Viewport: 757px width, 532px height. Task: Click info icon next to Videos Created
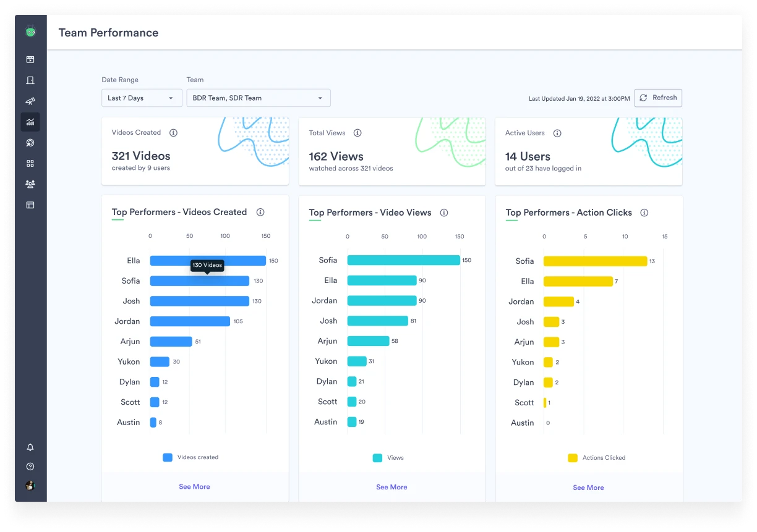pos(173,133)
